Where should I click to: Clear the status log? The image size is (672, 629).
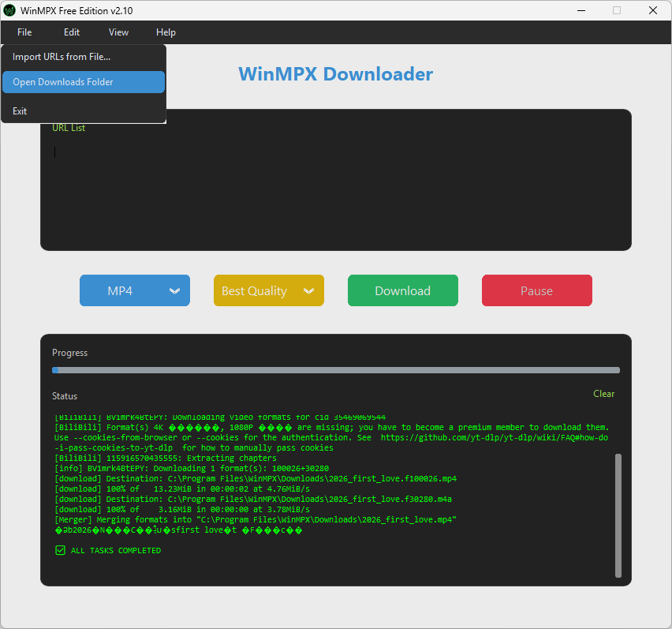point(603,394)
